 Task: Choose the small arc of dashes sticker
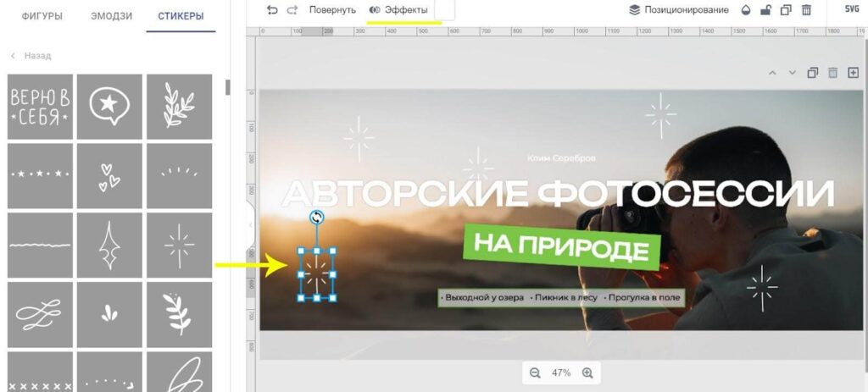pyautogui.click(x=180, y=176)
